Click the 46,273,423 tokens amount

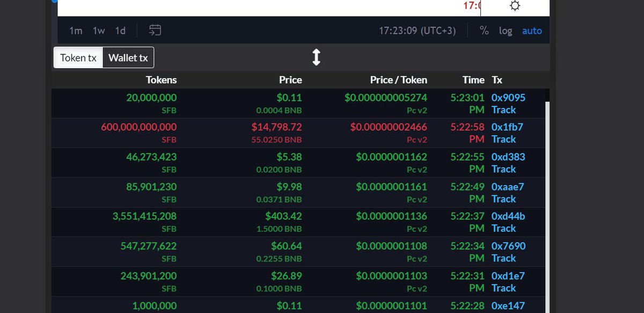[x=152, y=157]
